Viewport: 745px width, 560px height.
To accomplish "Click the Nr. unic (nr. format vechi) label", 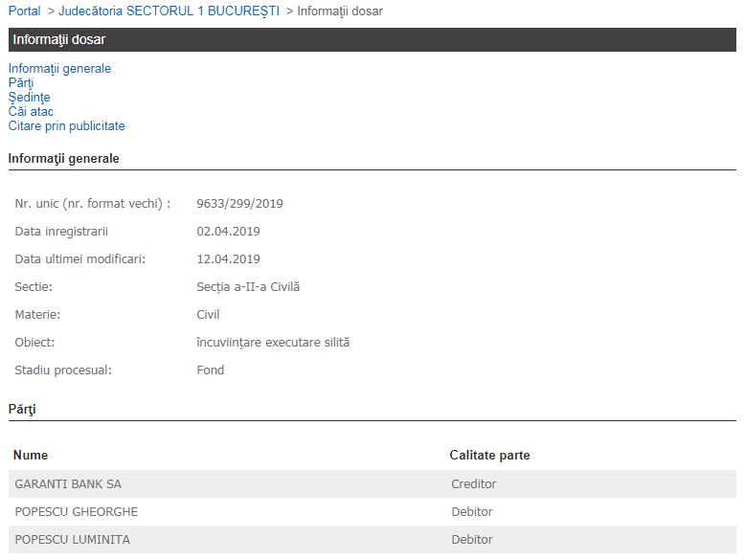I will click(x=92, y=204).
